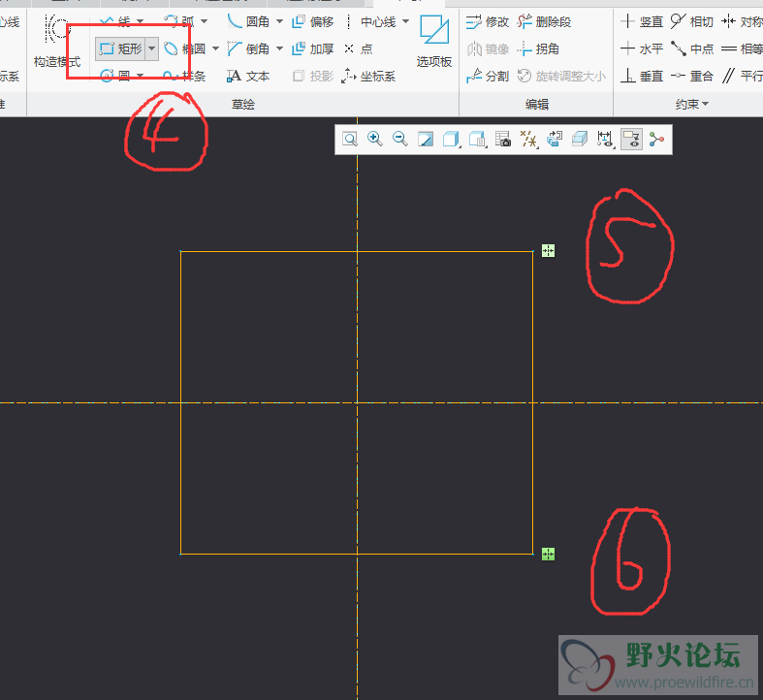Click the grayed Rotate Resize (旋转调整大小) button
Screen dimensions: 763x700
tap(561, 76)
